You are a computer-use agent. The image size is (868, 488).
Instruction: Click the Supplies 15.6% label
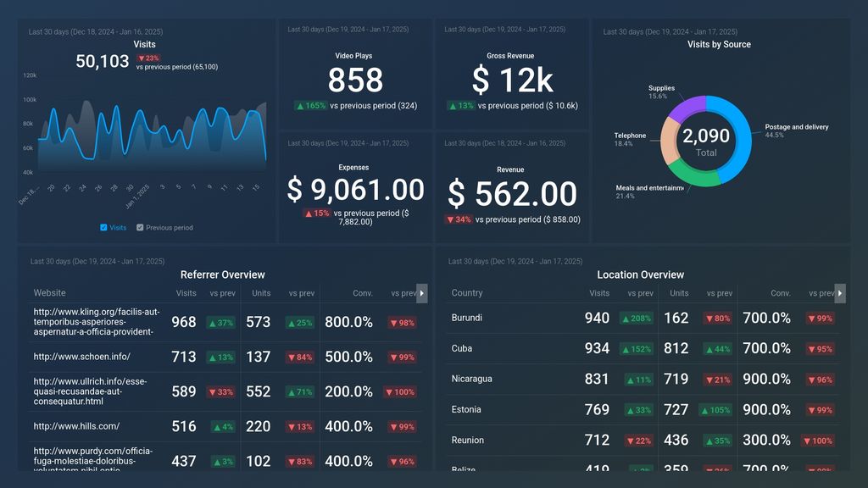tap(661, 91)
